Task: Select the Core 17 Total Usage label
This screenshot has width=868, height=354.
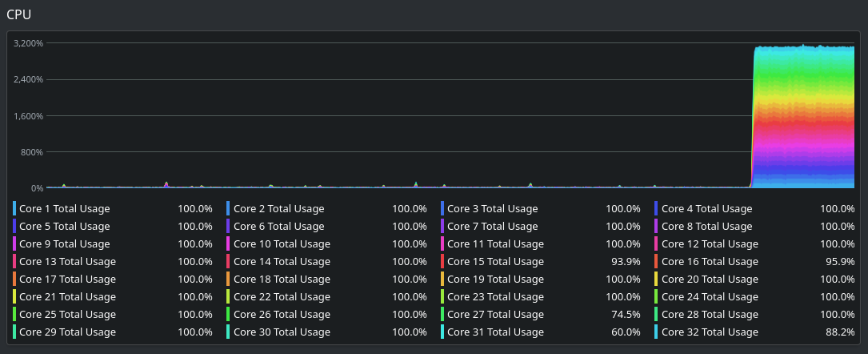Action: [x=67, y=280]
